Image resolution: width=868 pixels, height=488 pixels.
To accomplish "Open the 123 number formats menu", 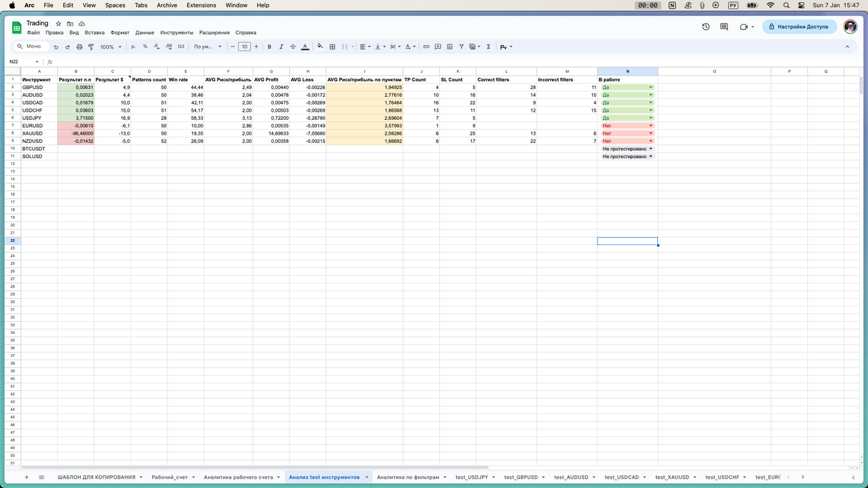I will point(180,47).
